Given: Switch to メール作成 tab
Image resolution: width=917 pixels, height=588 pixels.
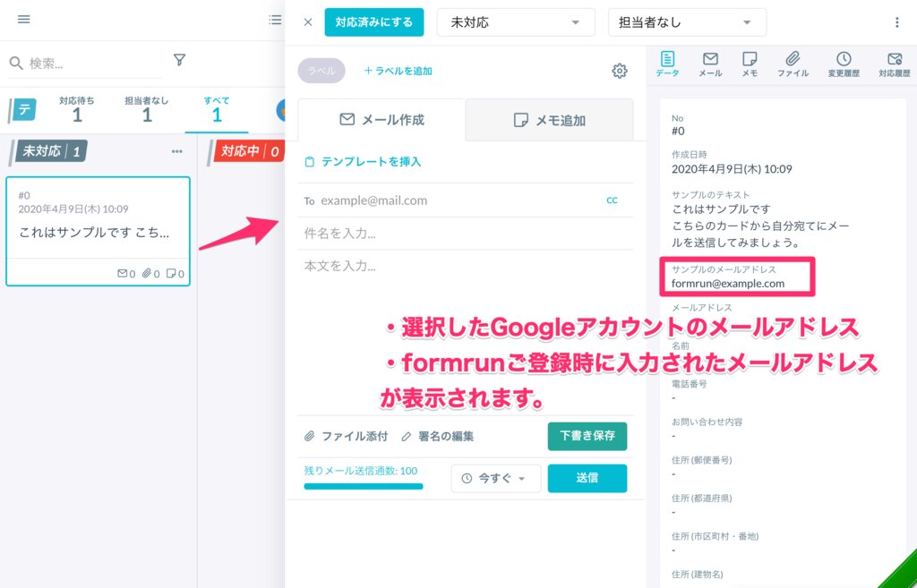Looking at the screenshot, I should (x=381, y=120).
